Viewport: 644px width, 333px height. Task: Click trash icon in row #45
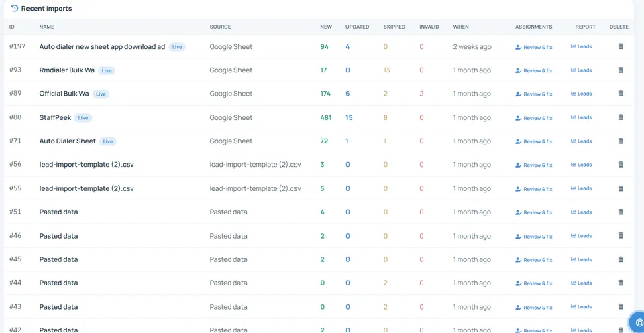click(x=621, y=259)
